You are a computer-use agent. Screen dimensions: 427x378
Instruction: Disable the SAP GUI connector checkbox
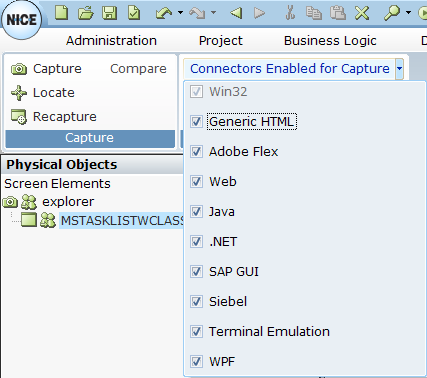point(196,272)
